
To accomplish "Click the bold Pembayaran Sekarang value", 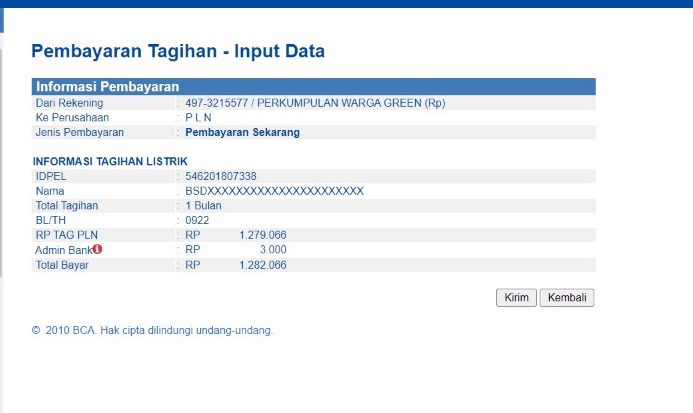I will [x=242, y=132].
